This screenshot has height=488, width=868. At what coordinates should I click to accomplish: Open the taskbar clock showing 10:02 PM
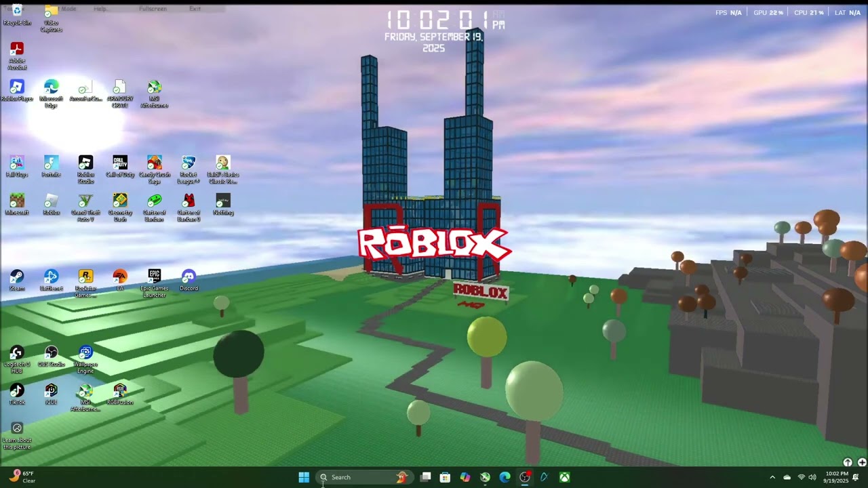(x=837, y=477)
